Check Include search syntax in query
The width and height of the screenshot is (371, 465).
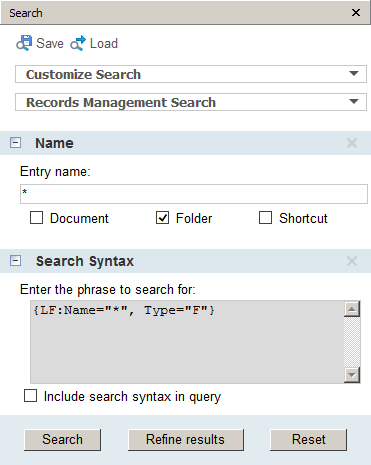click(x=30, y=396)
